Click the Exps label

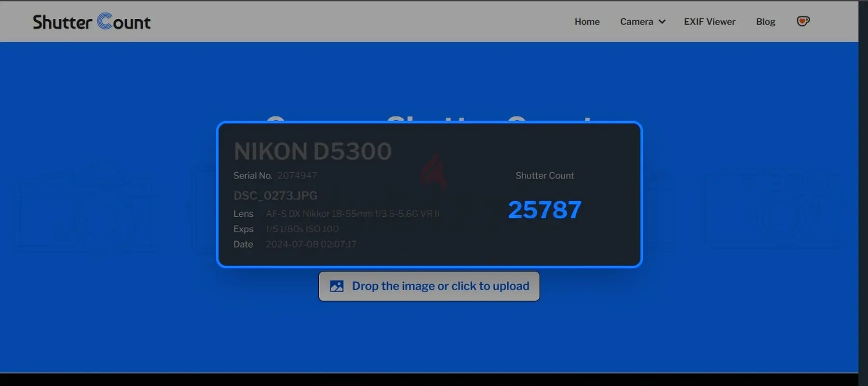[244, 229]
